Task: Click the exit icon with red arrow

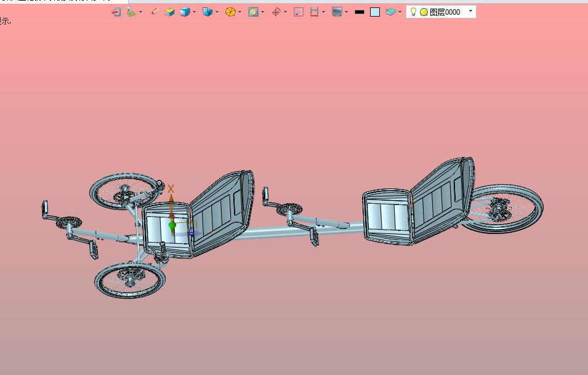Action: tap(116, 12)
